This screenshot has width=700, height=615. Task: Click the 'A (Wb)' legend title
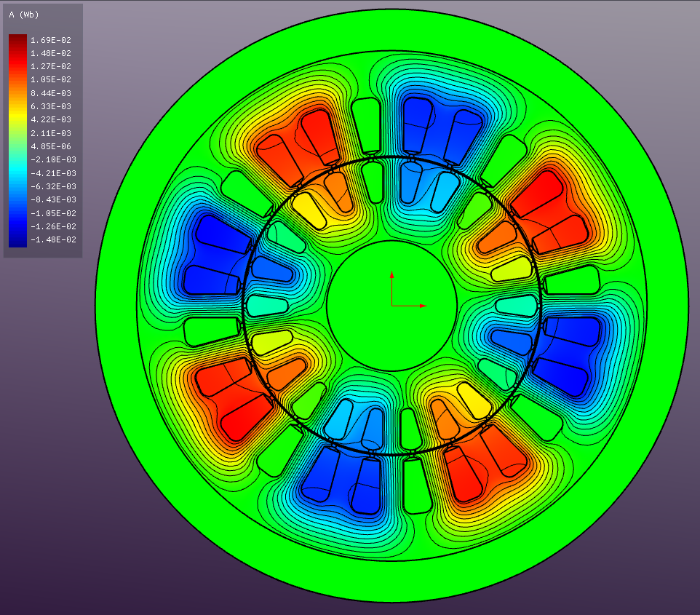coord(24,15)
